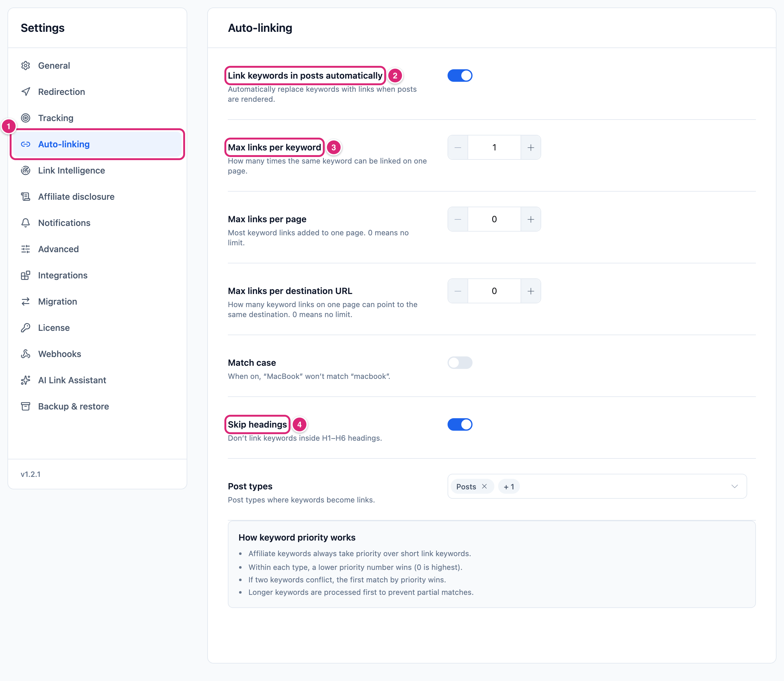Click the Affiliate disclosure scroll icon
Screen dimensions: 784x681
(26, 197)
